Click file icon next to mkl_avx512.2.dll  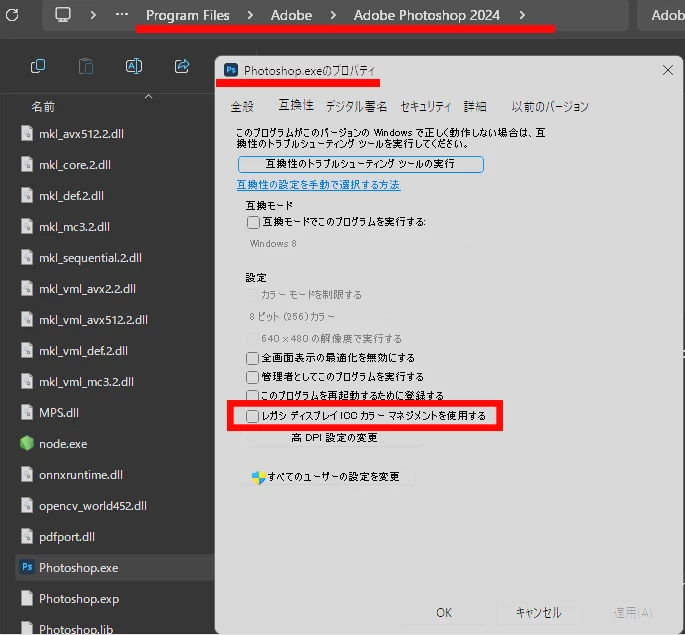coord(27,133)
